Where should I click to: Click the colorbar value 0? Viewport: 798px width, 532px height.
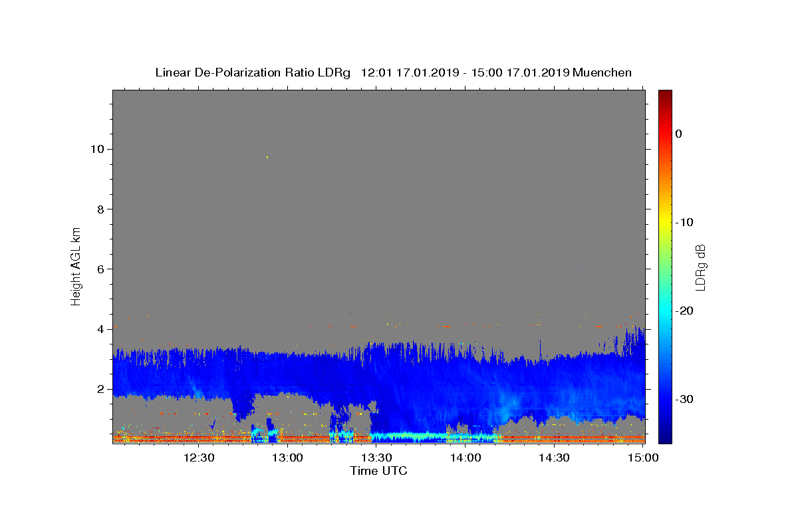[679, 134]
